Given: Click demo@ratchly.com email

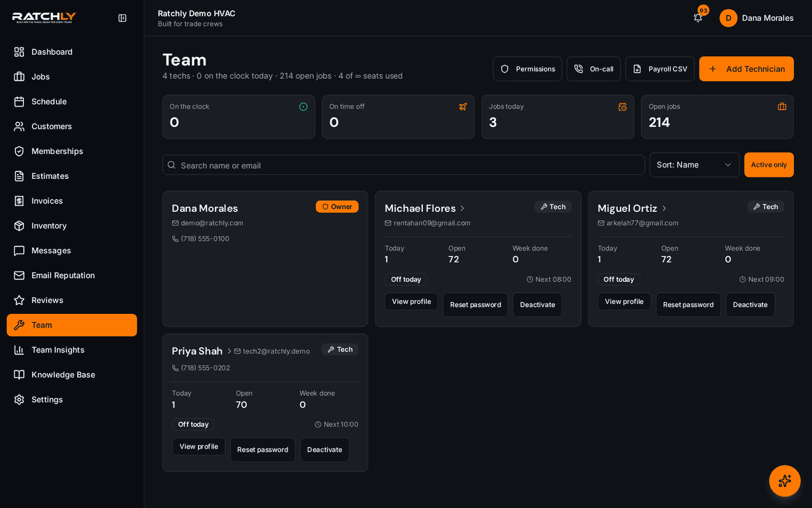Looking at the screenshot, I should click(212, 223).
